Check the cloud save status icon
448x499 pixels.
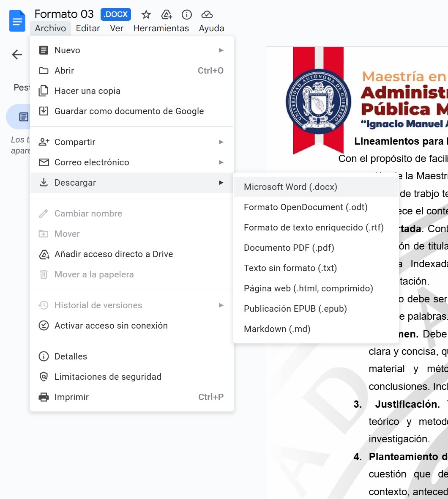[x=207, y=14]
